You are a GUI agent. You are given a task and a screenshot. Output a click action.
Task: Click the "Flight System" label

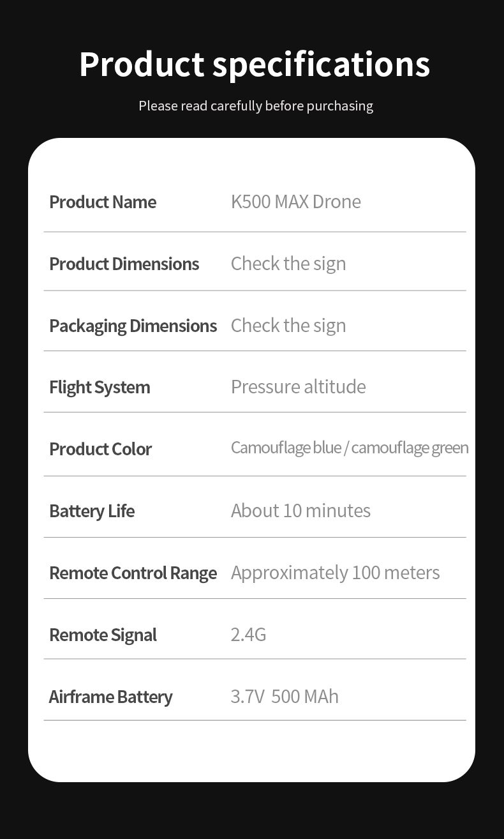click(x=100, y=387)
